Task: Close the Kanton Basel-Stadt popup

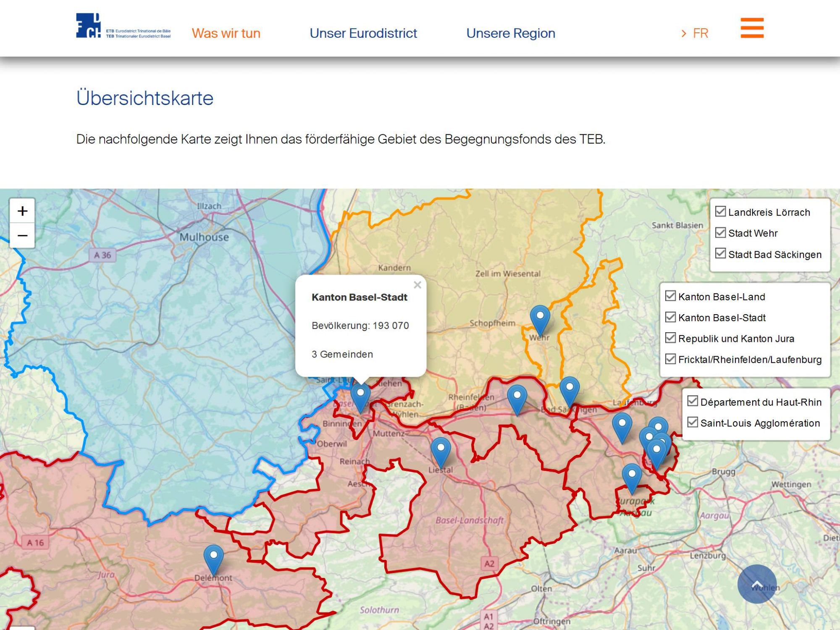Action: point(417,285)
